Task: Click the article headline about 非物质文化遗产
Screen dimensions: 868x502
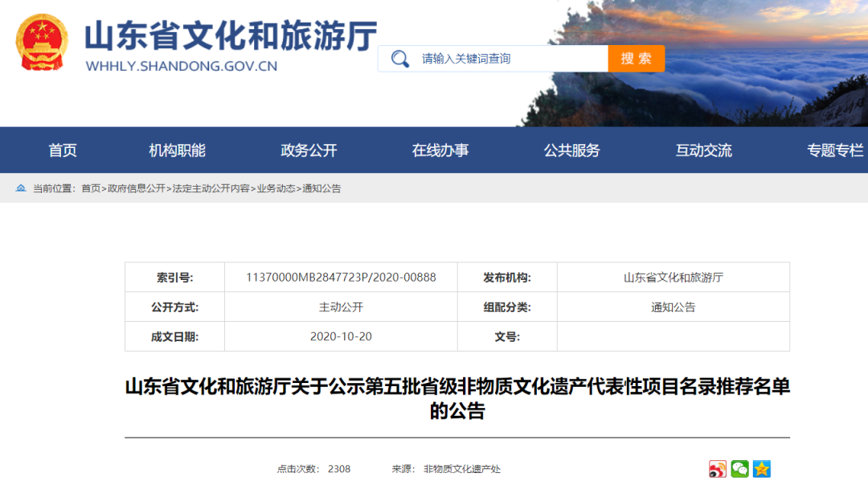Action: click(x=457, y=398)
